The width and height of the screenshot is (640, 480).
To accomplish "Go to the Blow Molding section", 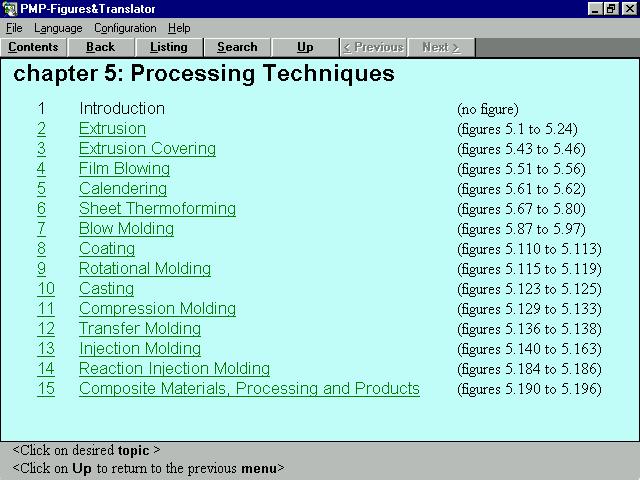I will [x=126, y=229].
